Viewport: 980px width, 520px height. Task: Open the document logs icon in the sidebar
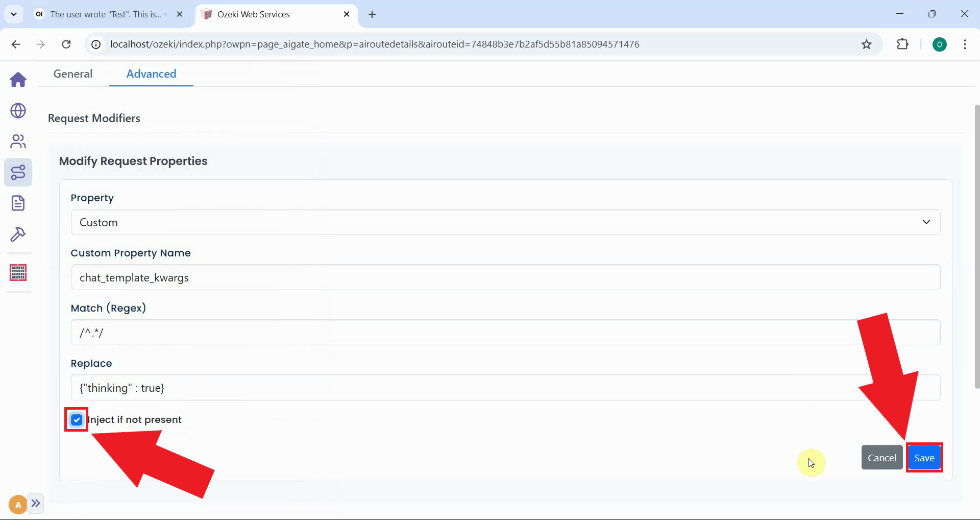point(18,203)
